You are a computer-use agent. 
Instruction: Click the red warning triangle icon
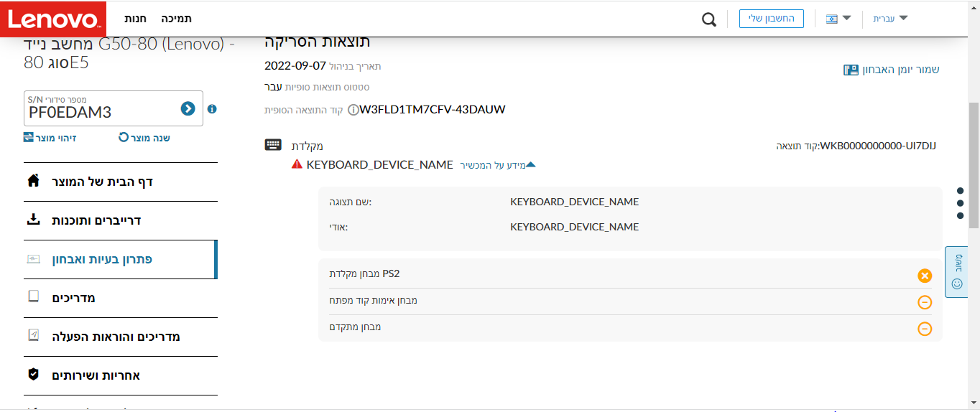297,165
